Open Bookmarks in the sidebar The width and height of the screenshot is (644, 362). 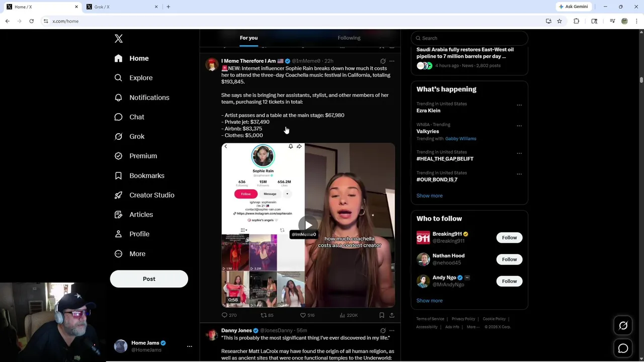(x=139, y=175)
